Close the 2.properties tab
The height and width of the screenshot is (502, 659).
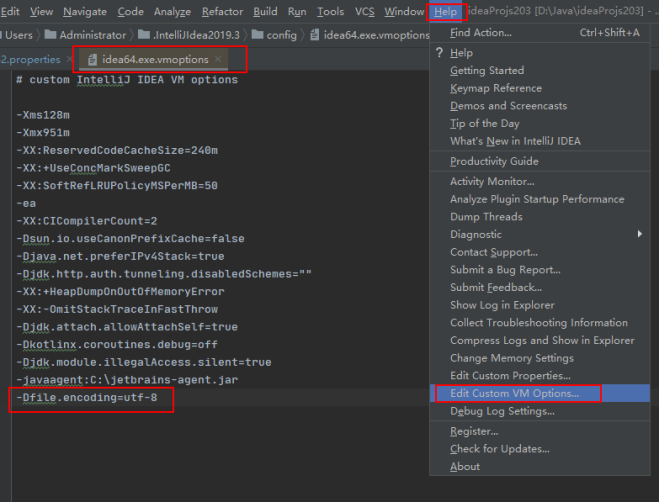(x=70, y=59)
